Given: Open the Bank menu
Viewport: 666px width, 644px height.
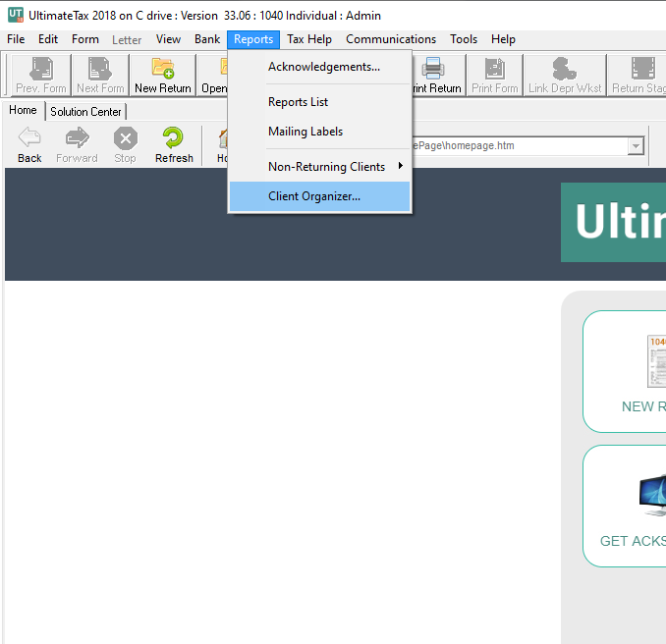Looking at the screenshot, I should click(207, 39).
